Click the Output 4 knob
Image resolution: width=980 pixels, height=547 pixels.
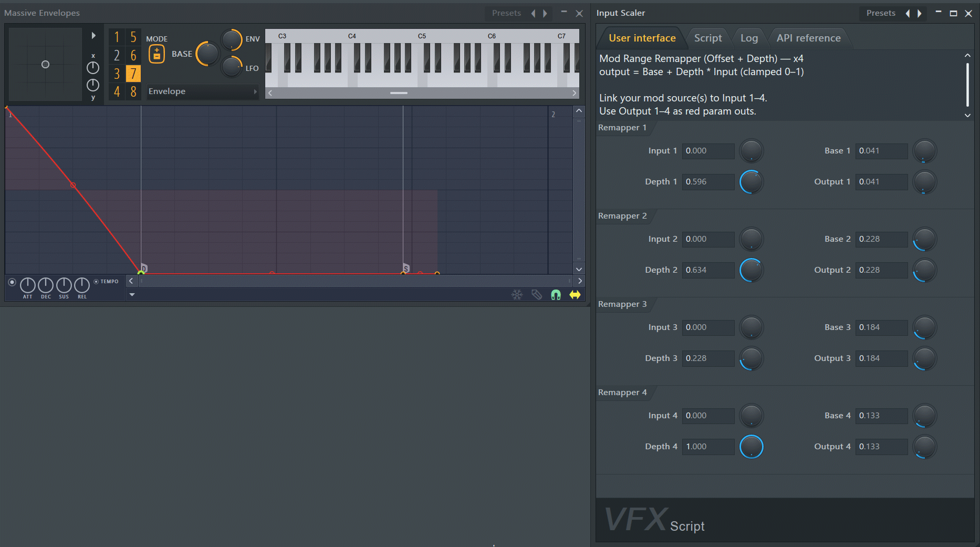pos(925,447)
